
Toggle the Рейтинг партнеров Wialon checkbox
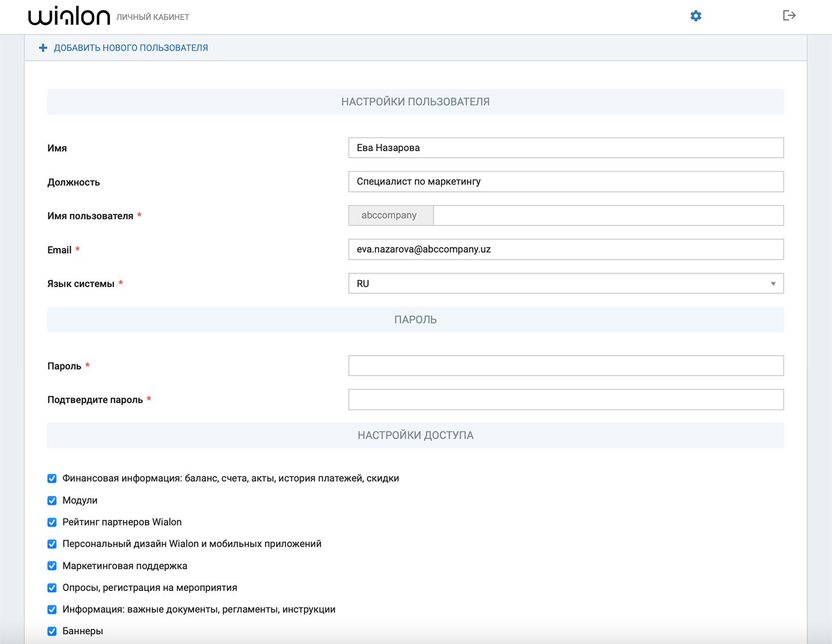(x=51, y=522)
